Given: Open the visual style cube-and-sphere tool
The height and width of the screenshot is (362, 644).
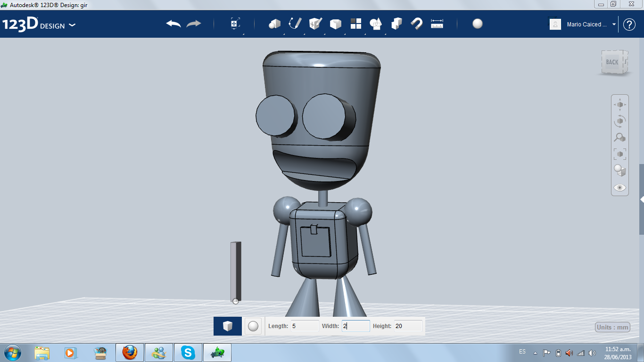Looking at the screenshot, I should point(620,170).
